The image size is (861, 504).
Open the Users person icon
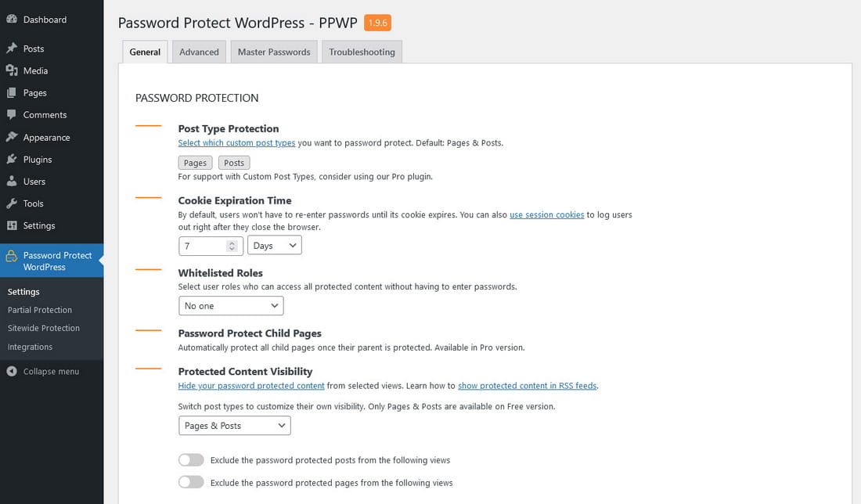pyautogui.click(x=12, y=182)
